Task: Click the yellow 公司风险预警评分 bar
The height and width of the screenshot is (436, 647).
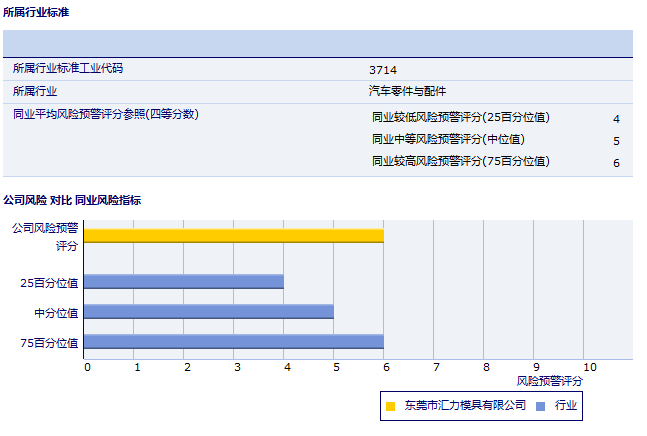Action: (x=234, y=235)
